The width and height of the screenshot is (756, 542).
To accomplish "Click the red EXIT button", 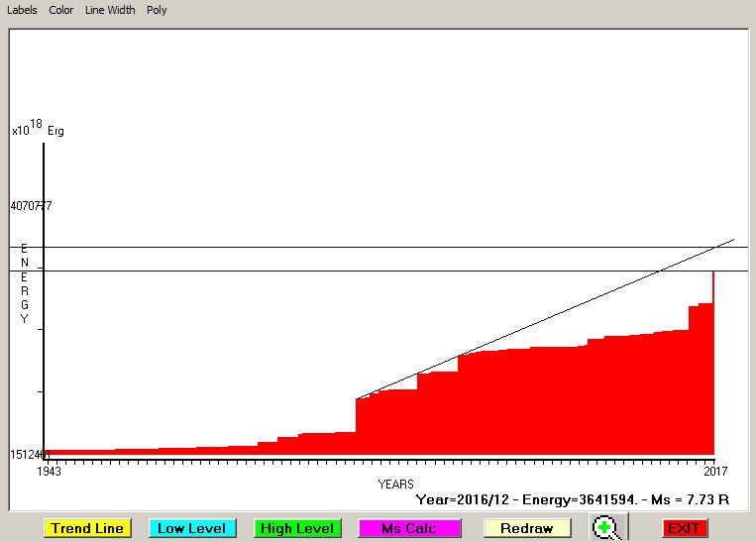I will click(685, 528).
